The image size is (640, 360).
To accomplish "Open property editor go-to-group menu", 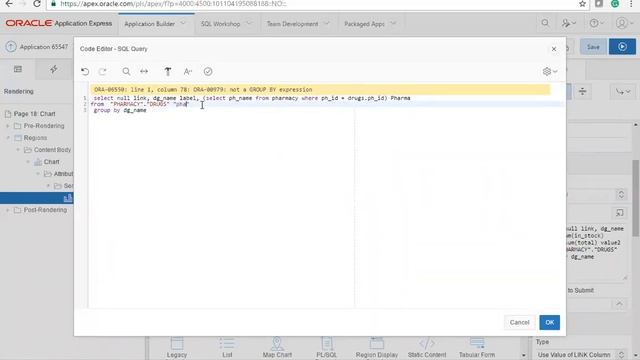I will pos(623,91).
